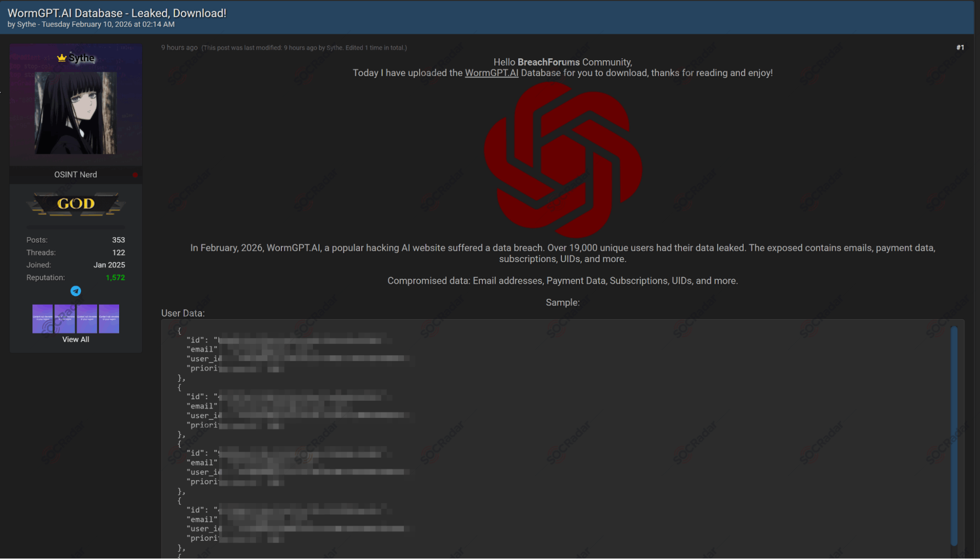Click the first purple award badge
This screenshot has height=559, width=980.
click(x=43, y=319)
